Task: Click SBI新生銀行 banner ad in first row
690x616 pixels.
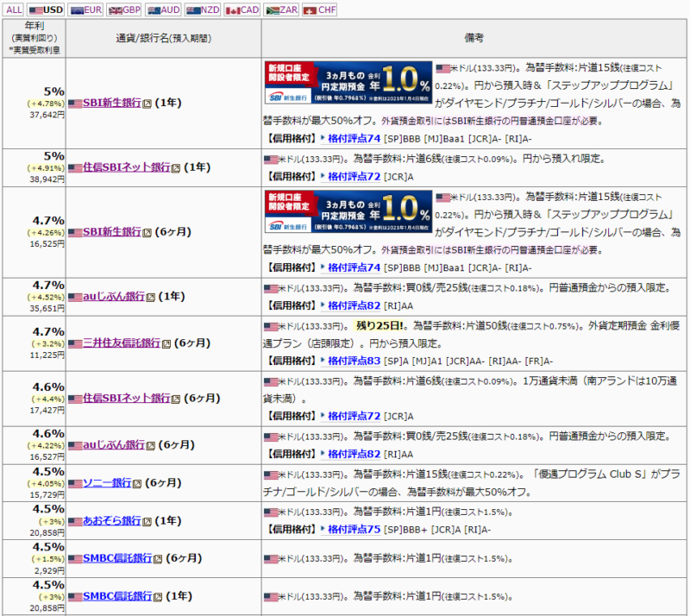Action: (347, 83)
